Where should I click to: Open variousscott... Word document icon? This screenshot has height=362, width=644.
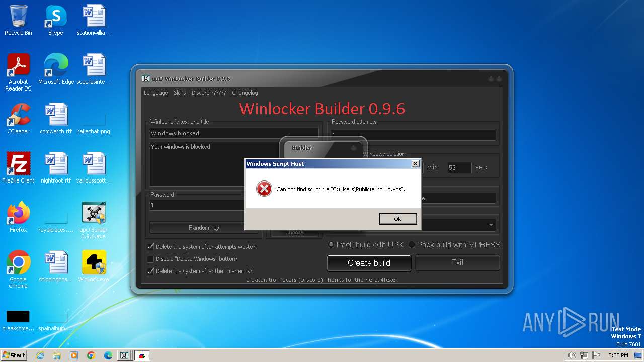click(x=94, y=168)
